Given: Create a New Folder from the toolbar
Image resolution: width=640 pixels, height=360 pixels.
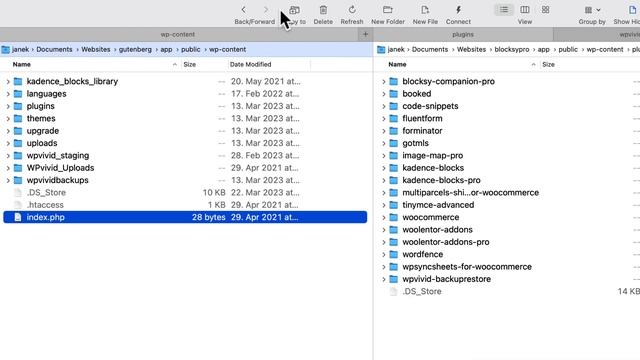Looking at the screenshot, I should coord(388,10).
